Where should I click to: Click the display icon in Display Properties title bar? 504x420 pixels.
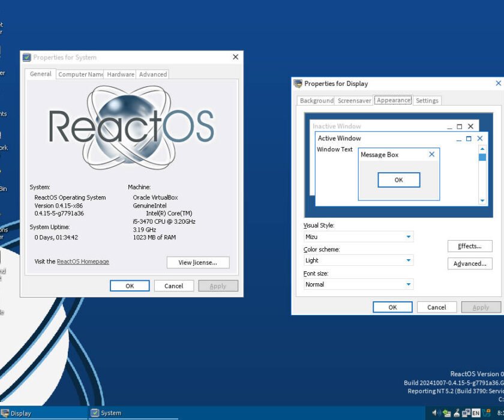pos(297,83)
